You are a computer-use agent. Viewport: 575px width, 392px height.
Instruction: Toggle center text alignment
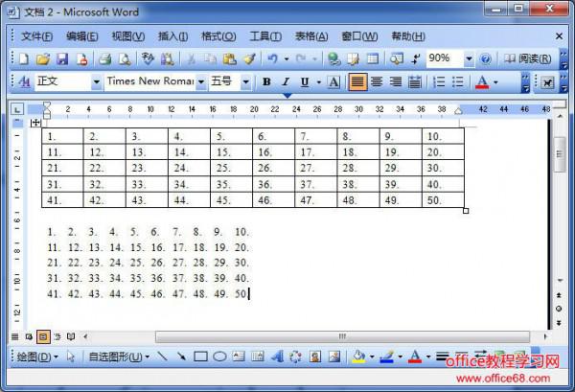(x=377, y=81)
